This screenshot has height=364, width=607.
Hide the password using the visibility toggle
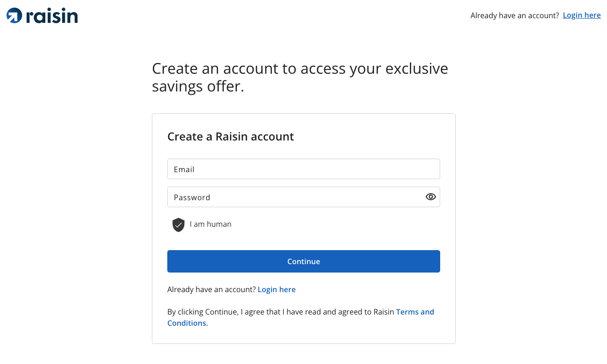click(x=430, y=196)
